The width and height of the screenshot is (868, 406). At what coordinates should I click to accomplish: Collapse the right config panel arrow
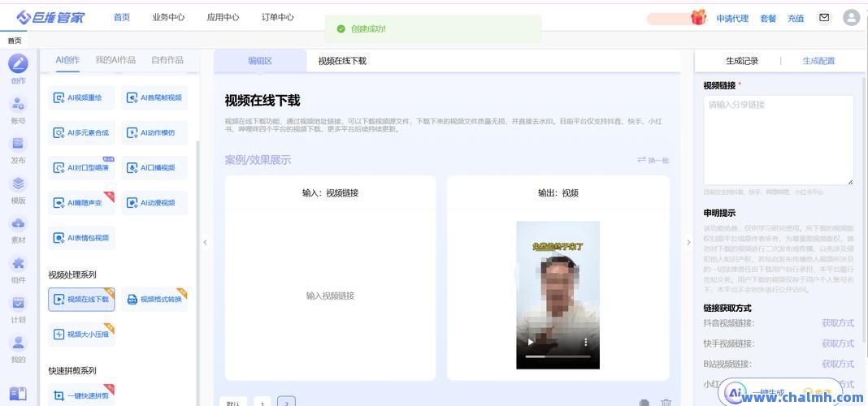click(x=688, y=242)
